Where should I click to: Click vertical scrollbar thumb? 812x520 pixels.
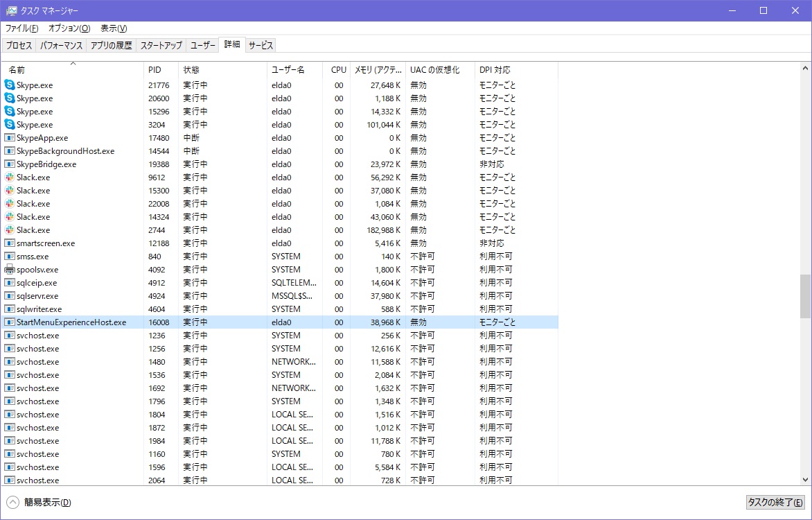coord(805,296)
